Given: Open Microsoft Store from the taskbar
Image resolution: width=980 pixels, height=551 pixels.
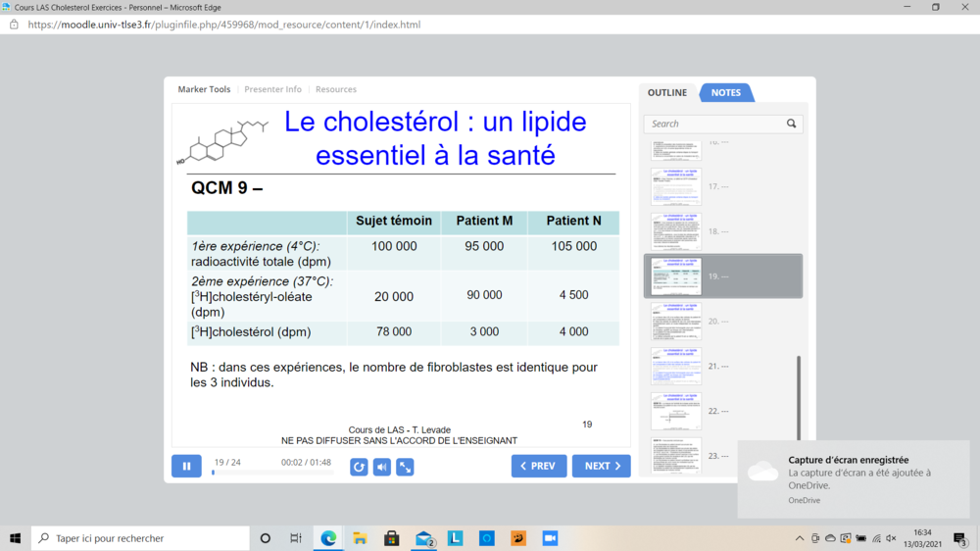Looking at the screenshot, I should [391, 538].
